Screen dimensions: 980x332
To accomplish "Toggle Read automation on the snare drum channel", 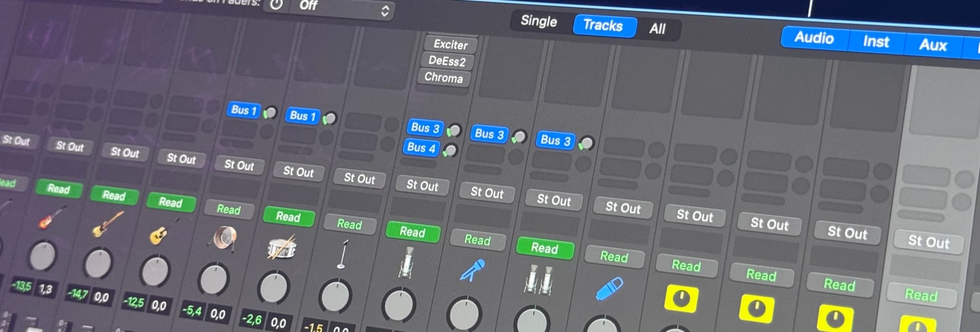I will [x=289, y=217].
